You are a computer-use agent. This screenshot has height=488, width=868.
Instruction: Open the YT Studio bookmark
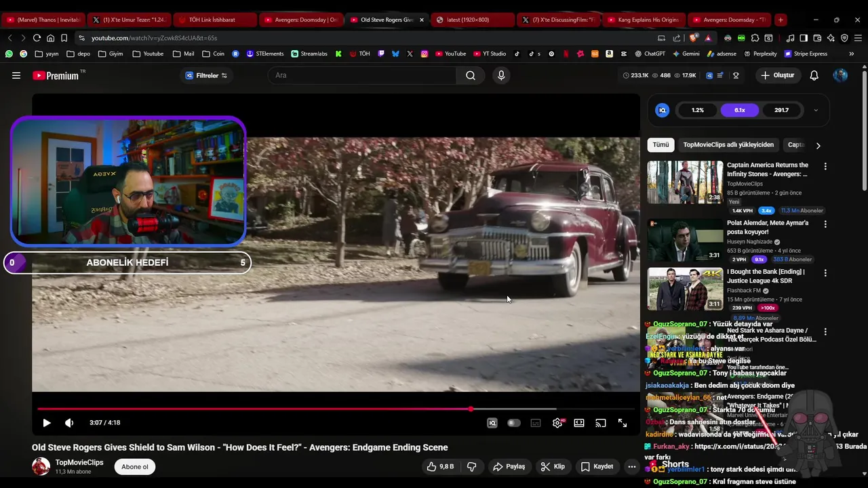489,54
